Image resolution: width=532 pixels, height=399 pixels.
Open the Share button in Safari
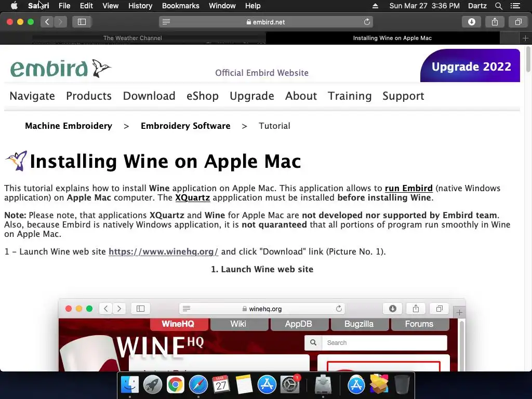[495, 22]
